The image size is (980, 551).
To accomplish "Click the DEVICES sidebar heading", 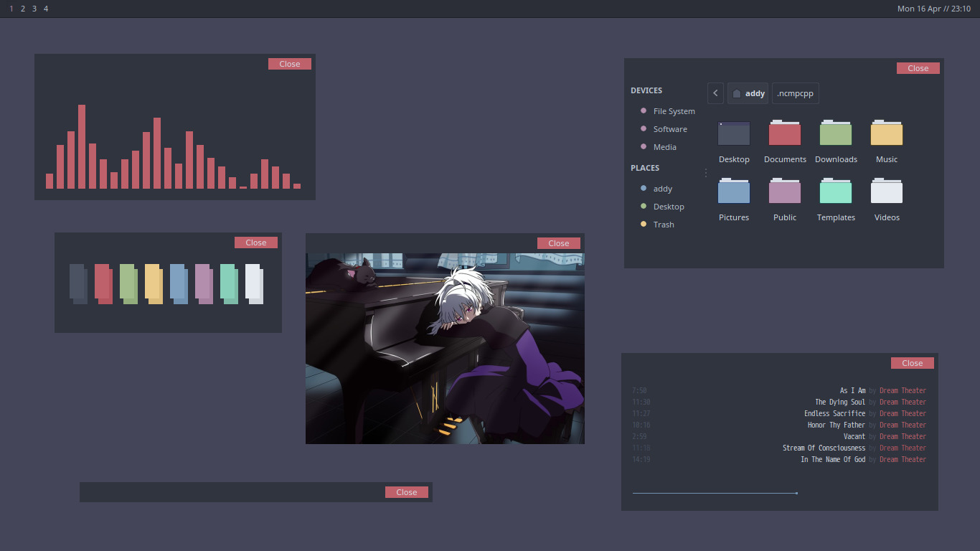I will (x=646, y=90).
